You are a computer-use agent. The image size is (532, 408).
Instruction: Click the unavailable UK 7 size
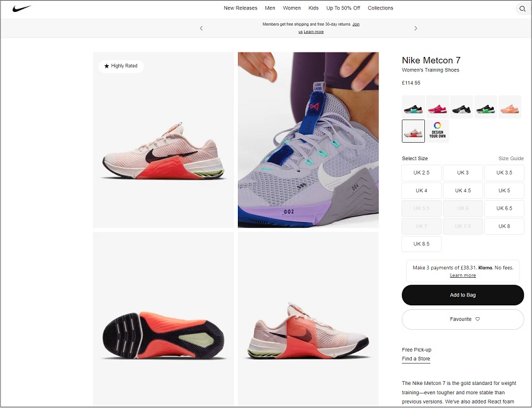pyautogui.click(x=421, y=226)
